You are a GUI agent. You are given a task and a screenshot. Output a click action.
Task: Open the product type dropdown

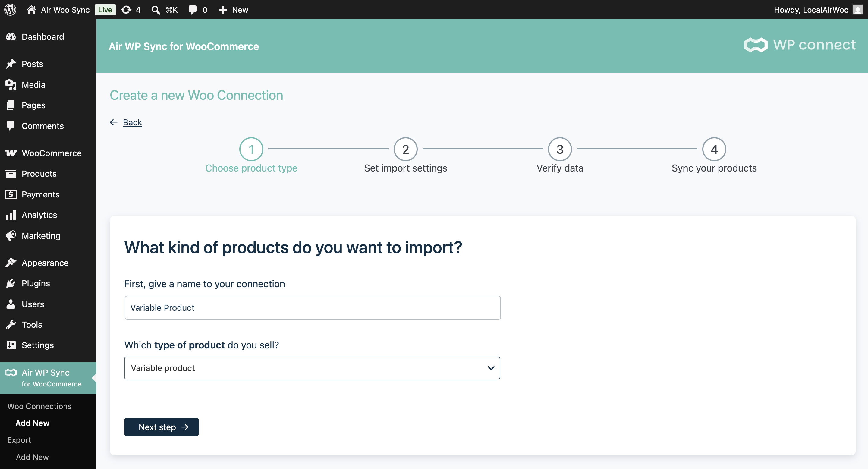(312, 368)
